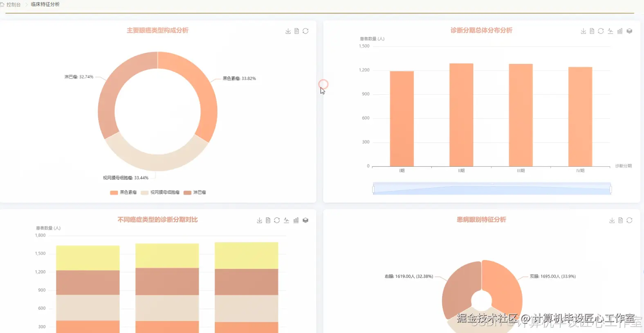Image resolution: width=644 pixels, height=333 pixels.
Task: Click the 右眼: 1619.00人 (32.38%) label
Action: coord(409,277)
